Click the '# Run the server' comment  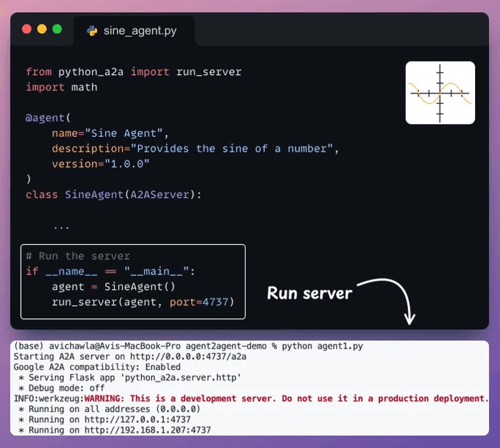[78, 256]
